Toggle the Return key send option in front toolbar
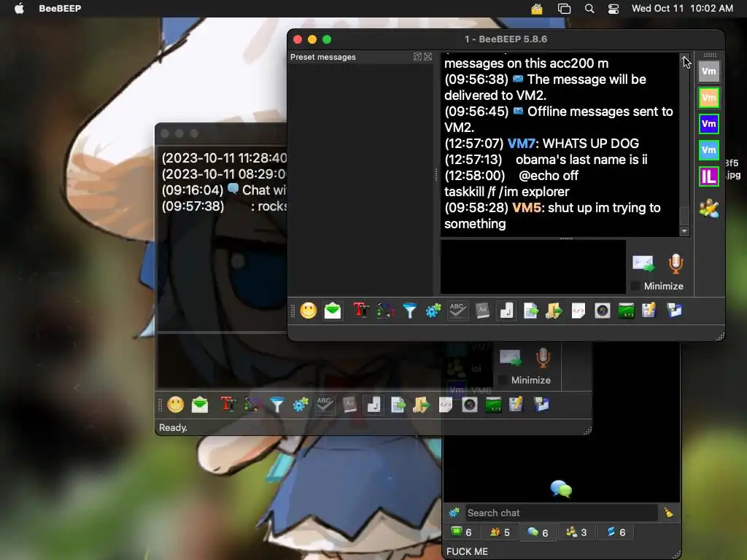Viewport: 747px width, 560px height. 506,311
